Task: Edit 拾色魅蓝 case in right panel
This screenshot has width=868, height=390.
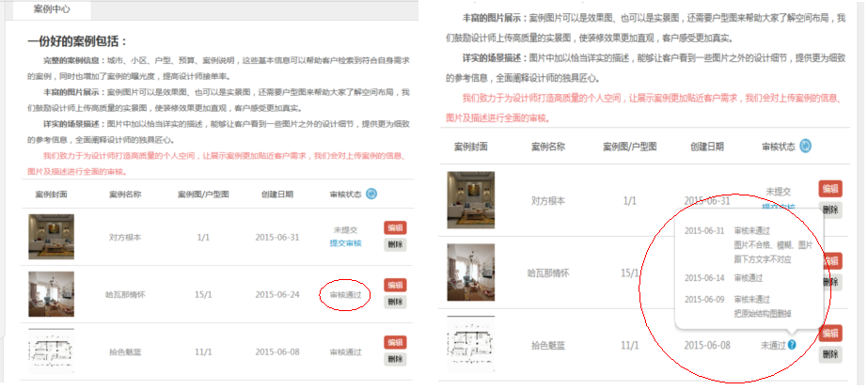Action: [830, 334]
